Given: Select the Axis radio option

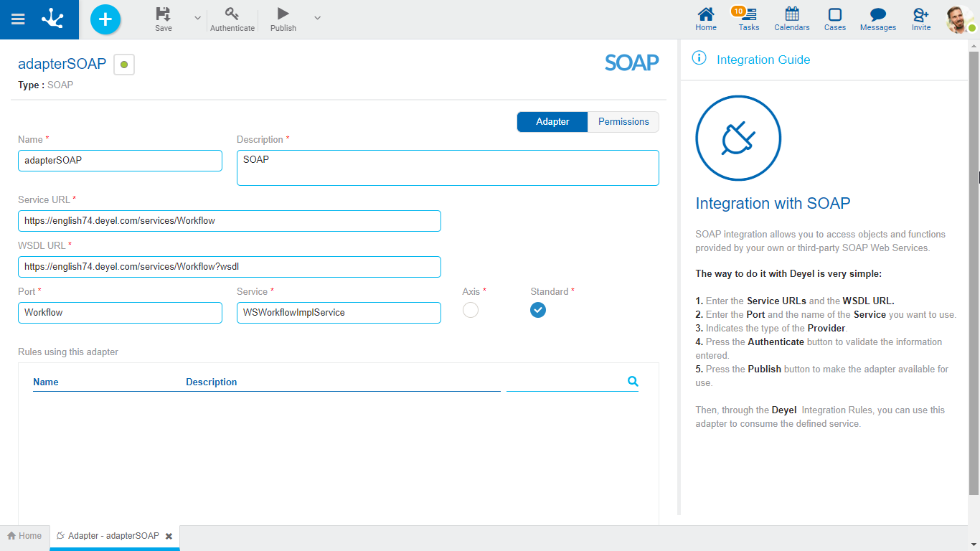Looking at the screenshot, I should (x=471, y=310).
